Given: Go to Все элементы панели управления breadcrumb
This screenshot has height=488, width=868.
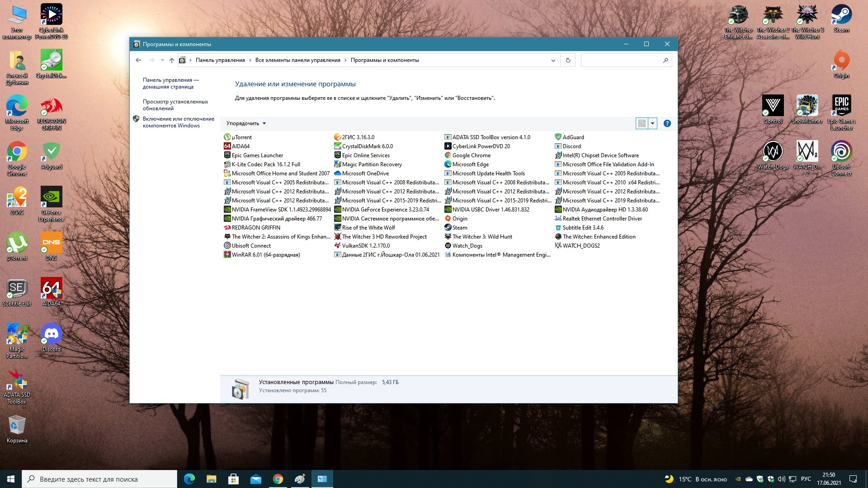Looking at the screenshot, I should click(x=297, y=60).
